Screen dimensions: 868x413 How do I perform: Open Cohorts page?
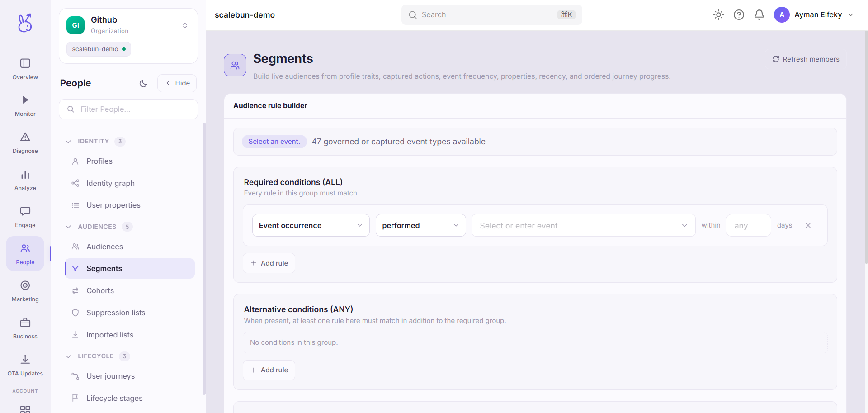[x=130, y=290]
